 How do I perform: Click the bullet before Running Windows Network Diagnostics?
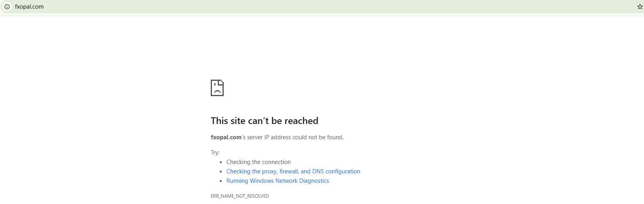click(221, 181)
